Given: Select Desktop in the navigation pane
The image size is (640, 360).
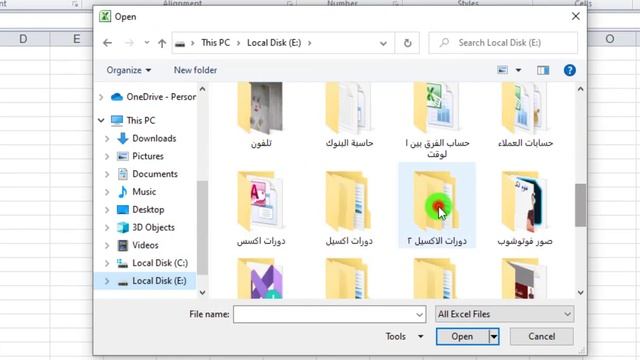Looking at the screenshot, I should click(140, 210).
